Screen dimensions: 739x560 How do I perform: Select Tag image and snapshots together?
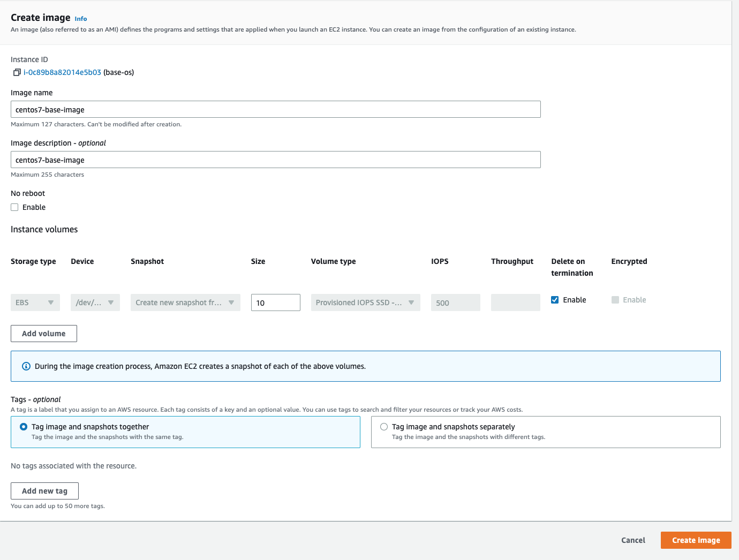point(24,427)
